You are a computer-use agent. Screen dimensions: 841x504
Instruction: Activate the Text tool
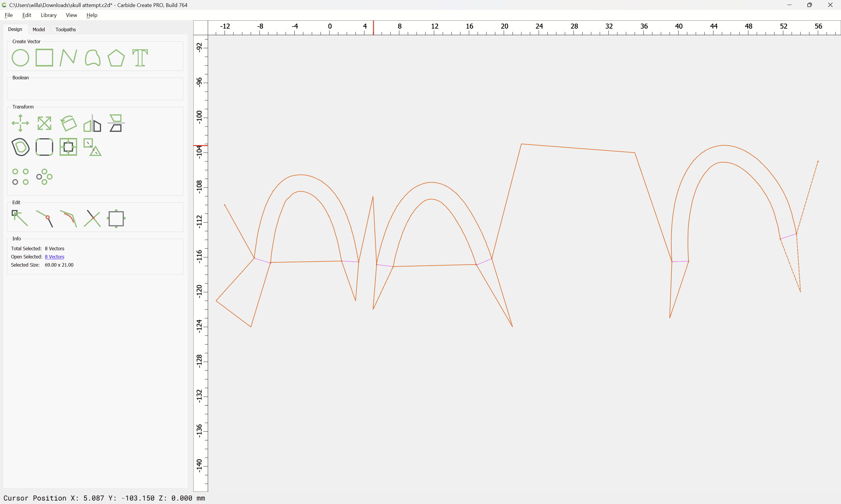pos(140,58)
